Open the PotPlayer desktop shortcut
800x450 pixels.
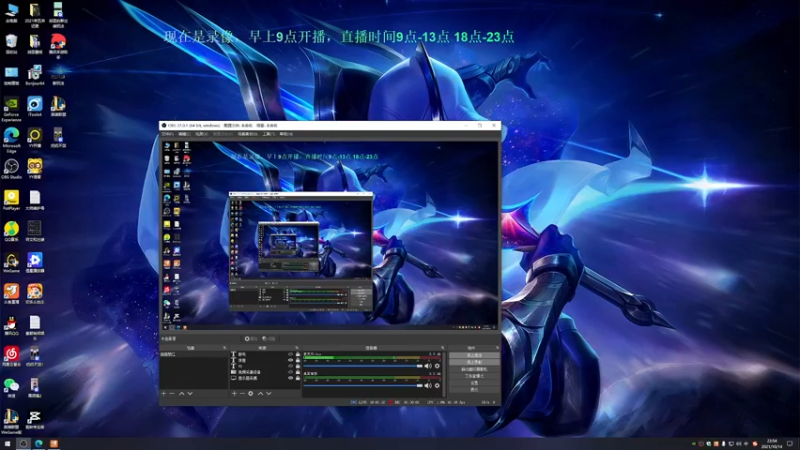click(x=11, y=200)
